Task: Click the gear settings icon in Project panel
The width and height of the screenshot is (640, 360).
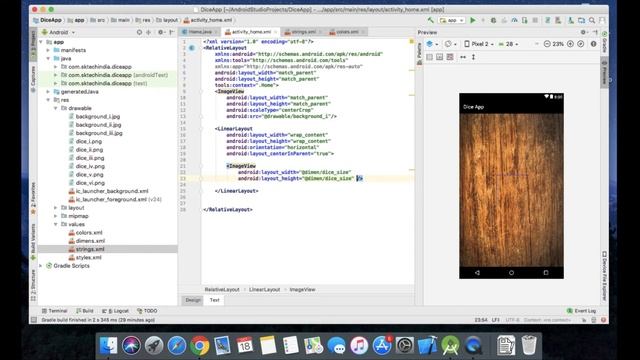Action: coord(160,32)
